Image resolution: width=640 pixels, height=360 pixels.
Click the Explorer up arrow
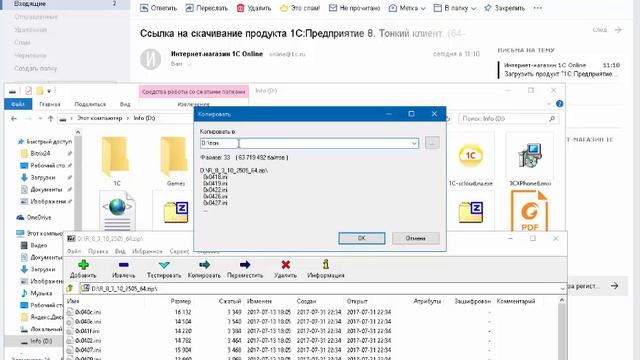click(x=51, y=118)
